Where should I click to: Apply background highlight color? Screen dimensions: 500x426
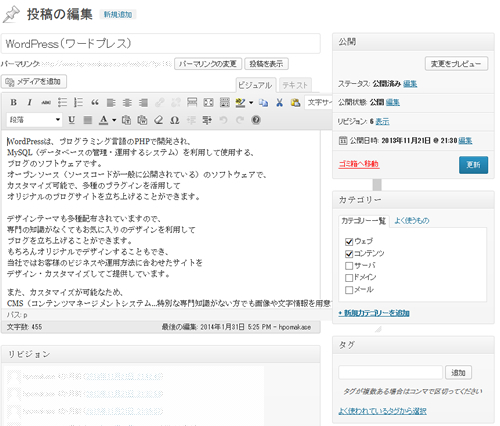point(240,102)
